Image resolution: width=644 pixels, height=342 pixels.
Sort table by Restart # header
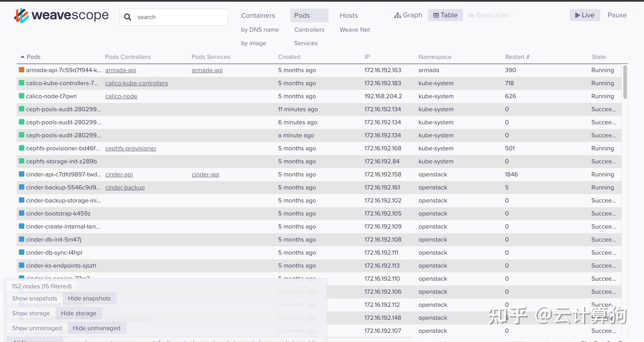[517, 57]
